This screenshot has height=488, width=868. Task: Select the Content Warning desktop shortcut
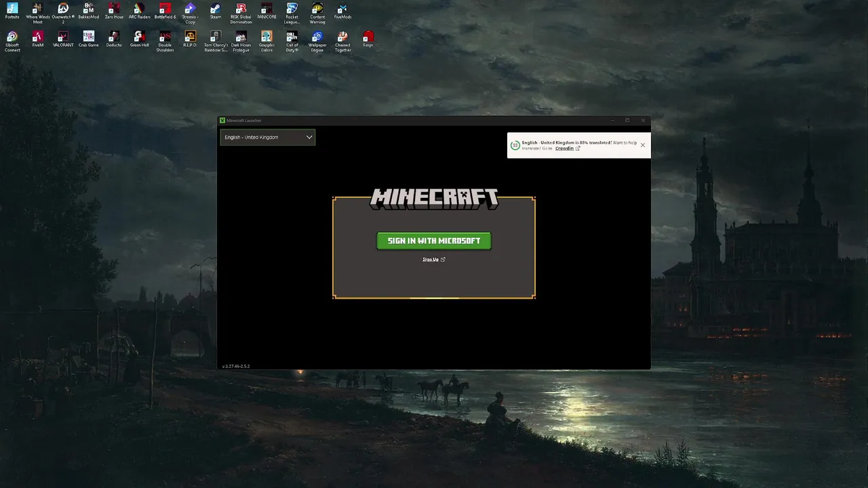click(x=317, y=13)
